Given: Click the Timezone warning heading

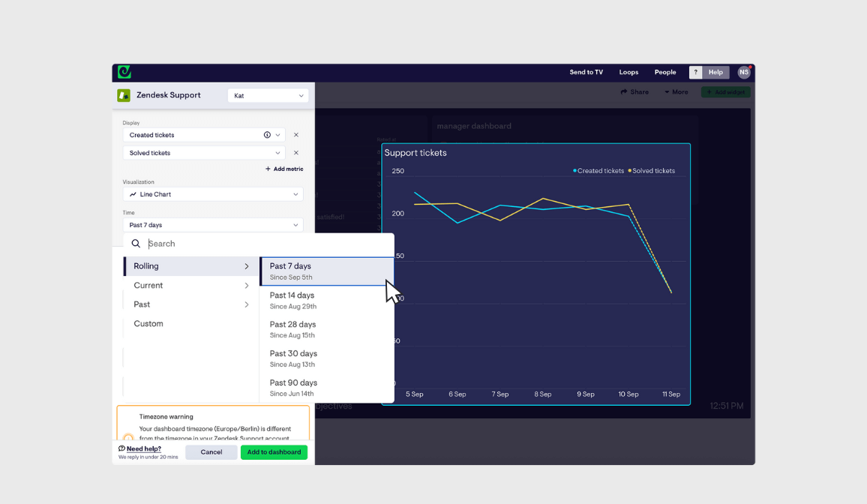Looking at the screenshot, I should coord(166,417).
